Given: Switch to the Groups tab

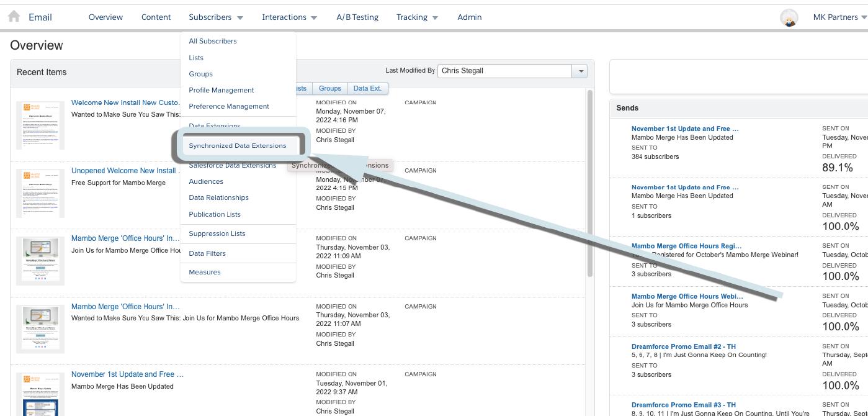Looking at the screenshot, I should coord(330,89).
